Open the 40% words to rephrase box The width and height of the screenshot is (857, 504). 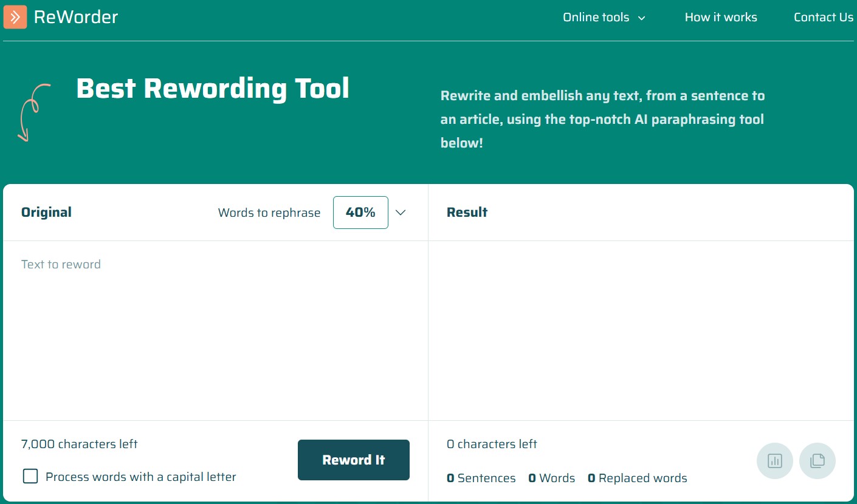coord(360,213)
